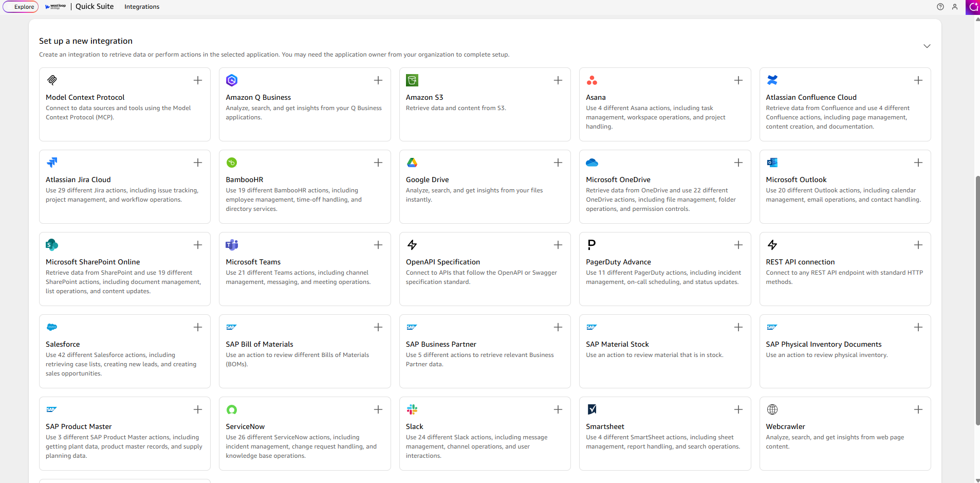Select the Smartsheet card title

point(605,426)
